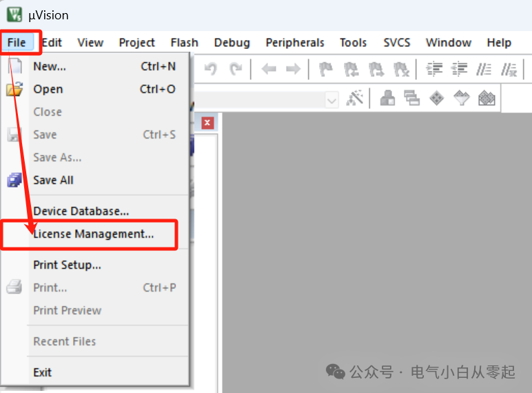Select License Management from the File menu
Image resolution: width=532 pixels, height=393 pixels.
pos(94,234)
